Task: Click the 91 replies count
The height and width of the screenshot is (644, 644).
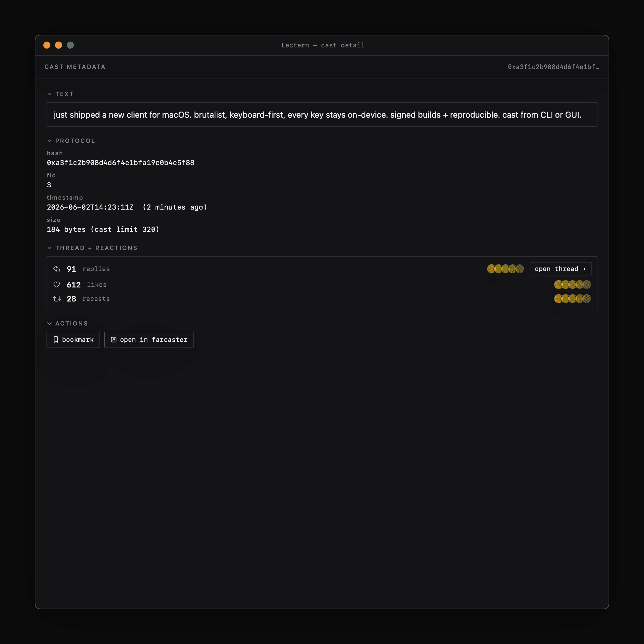Action: pyautogui.click(x=71, y=269)
